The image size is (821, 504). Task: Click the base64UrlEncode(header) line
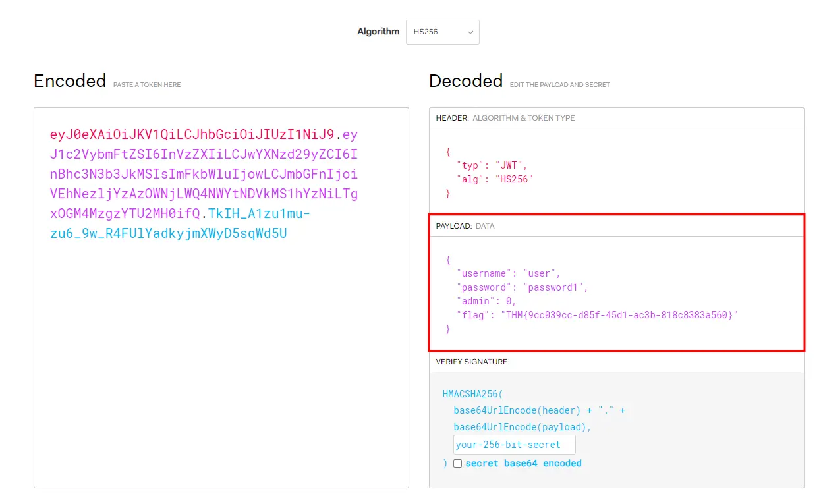(539, 410)
